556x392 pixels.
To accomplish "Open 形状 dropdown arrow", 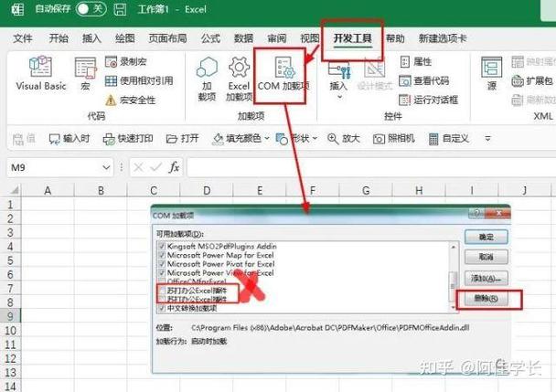I will (315, 138).
